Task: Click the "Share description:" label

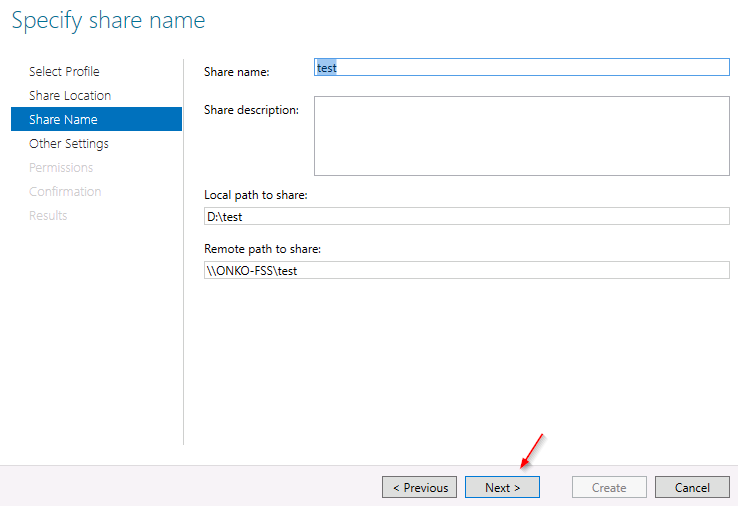Action: point(251,110)
